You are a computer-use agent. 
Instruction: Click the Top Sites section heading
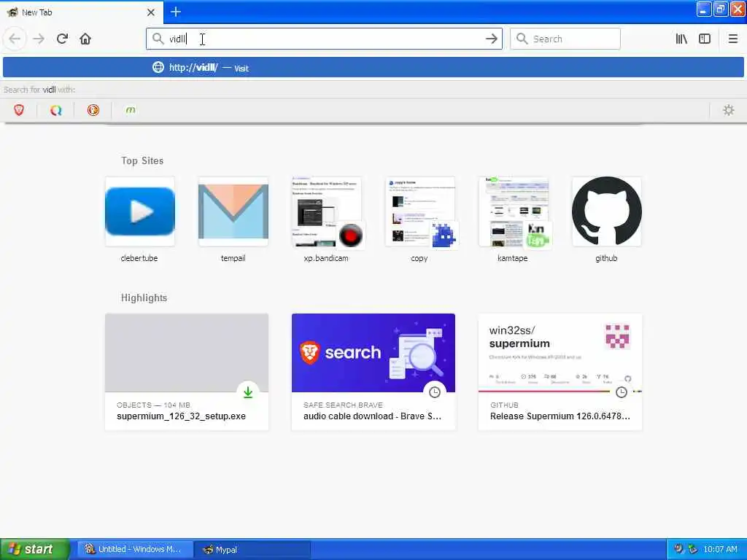(x=142, y=161)
